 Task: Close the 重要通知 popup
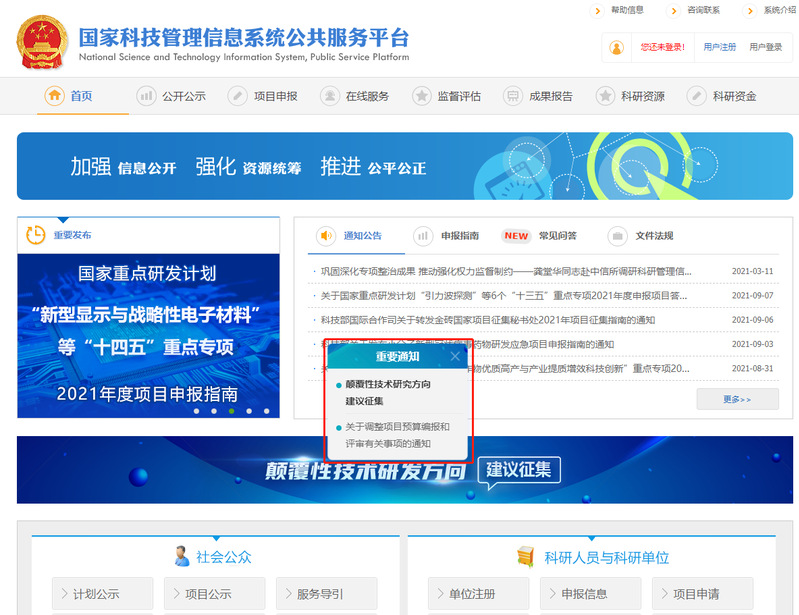pyautogui.click(x=455, y=356)
